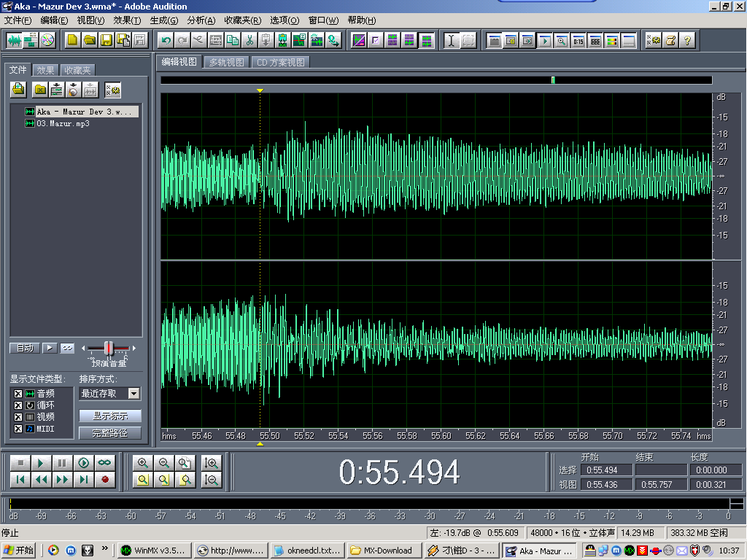Open the 分析(A) menu

(x=201, y=20)
